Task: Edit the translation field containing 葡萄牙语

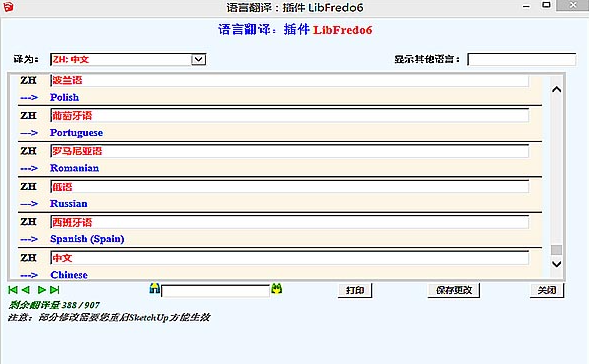Action: coord(290,115)
